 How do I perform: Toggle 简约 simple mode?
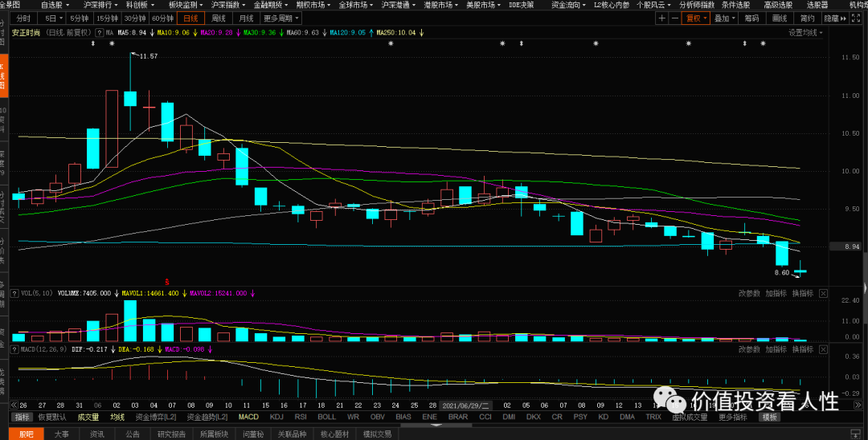[808, 18]
